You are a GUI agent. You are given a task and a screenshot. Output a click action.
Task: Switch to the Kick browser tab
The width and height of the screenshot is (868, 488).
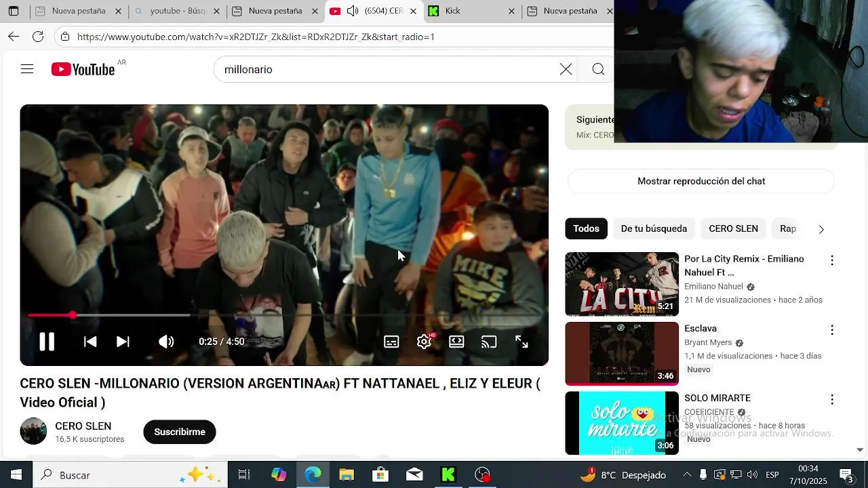click(471, 11)
